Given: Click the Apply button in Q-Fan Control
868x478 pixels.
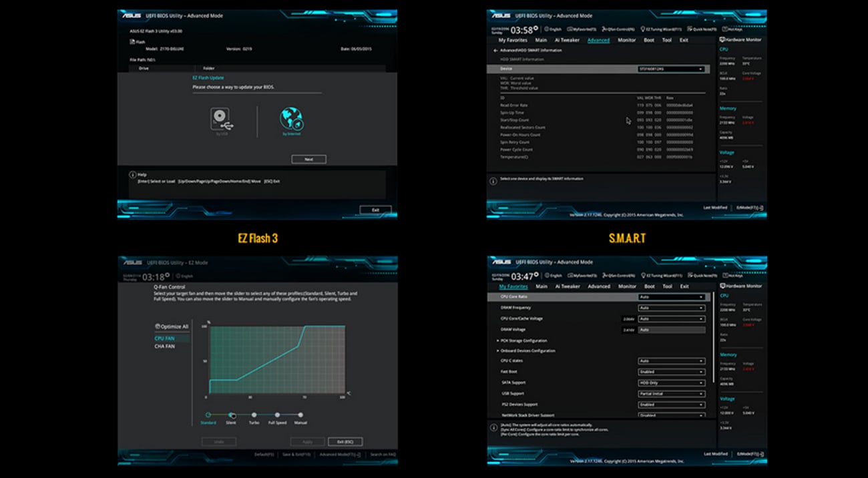Looking at the screenshot, I should 307,442.
